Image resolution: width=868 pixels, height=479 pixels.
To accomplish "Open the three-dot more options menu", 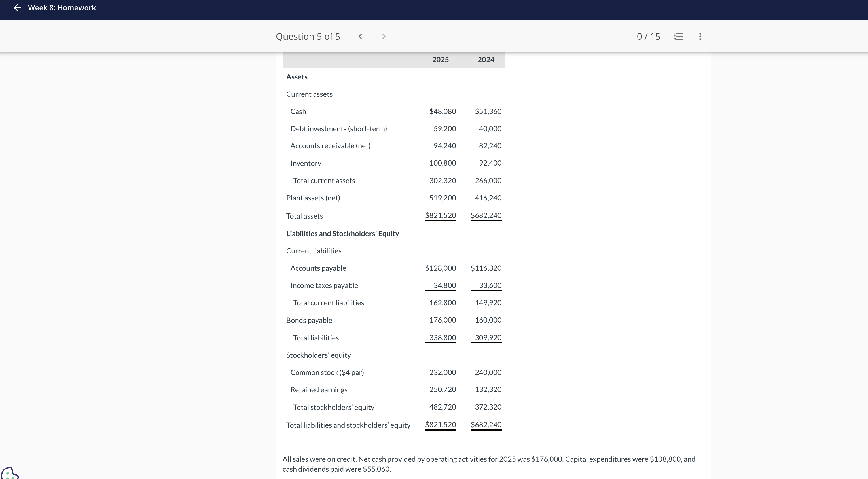I will click(x=700, y=36).
